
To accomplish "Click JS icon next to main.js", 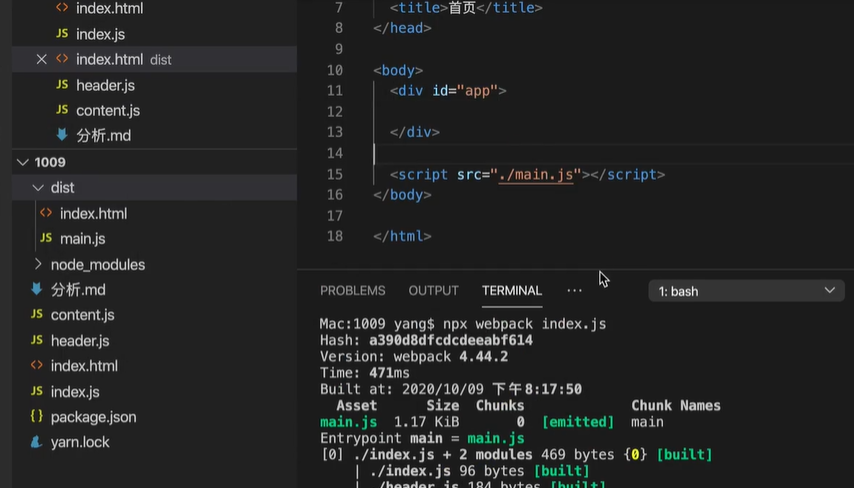I will [x=46, y=238].
